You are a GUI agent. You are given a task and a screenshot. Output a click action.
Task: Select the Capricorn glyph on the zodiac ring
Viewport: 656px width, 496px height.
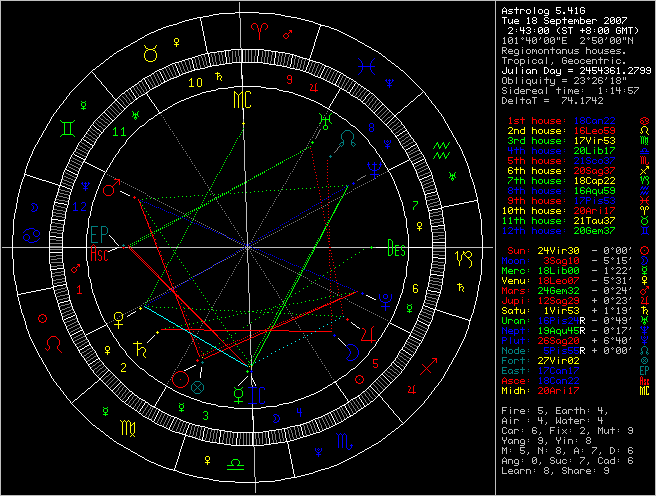(463, 257)
